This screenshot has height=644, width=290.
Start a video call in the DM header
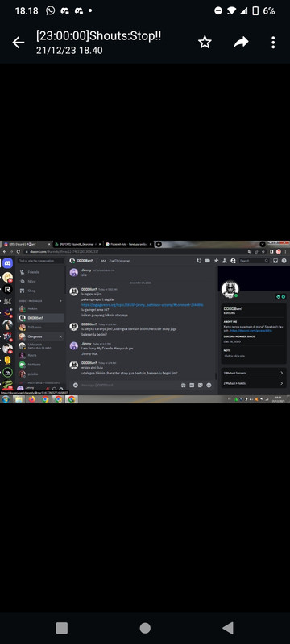pyautogui.click(x=208, y=261)
